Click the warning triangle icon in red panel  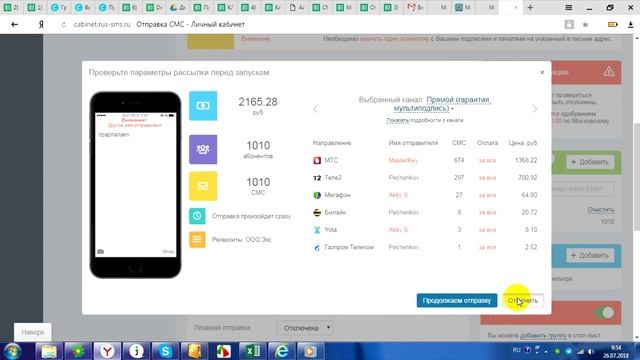[609, 72]
